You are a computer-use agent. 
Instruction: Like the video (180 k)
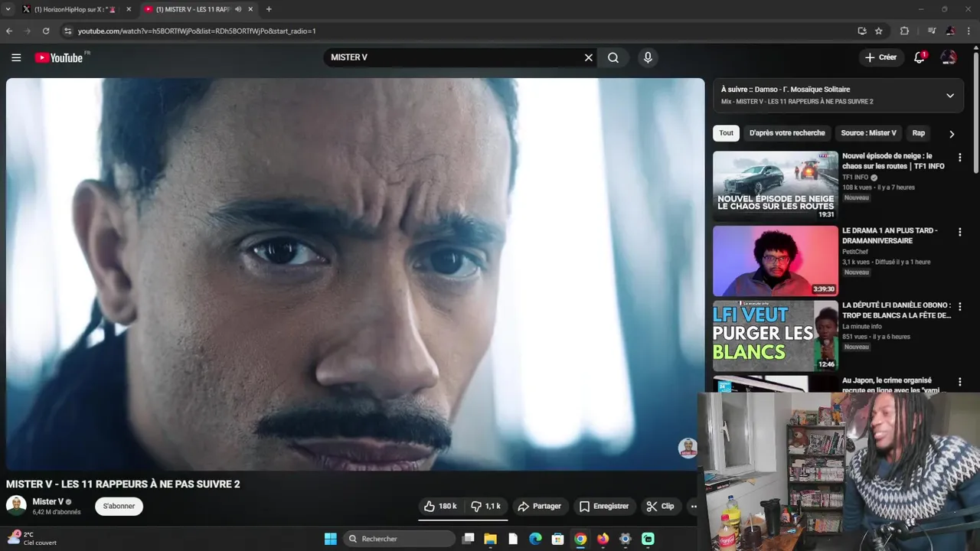coord(440,506)
